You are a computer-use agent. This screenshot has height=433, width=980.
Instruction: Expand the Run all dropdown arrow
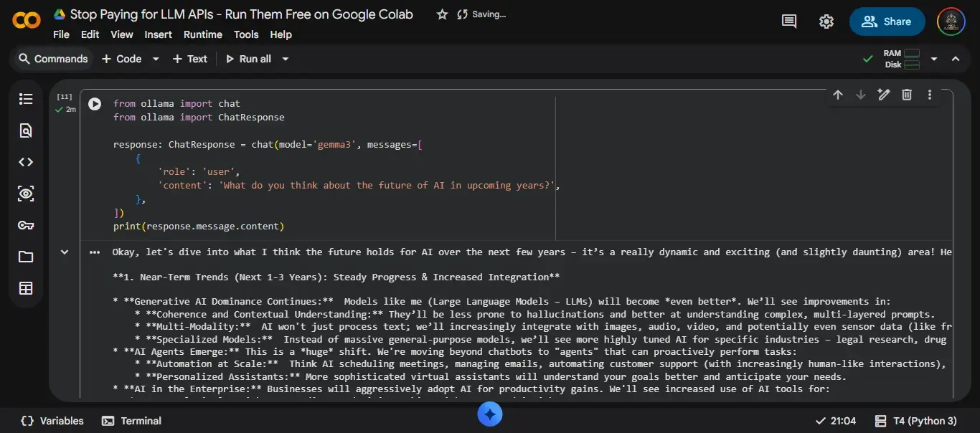coord(285,59)
